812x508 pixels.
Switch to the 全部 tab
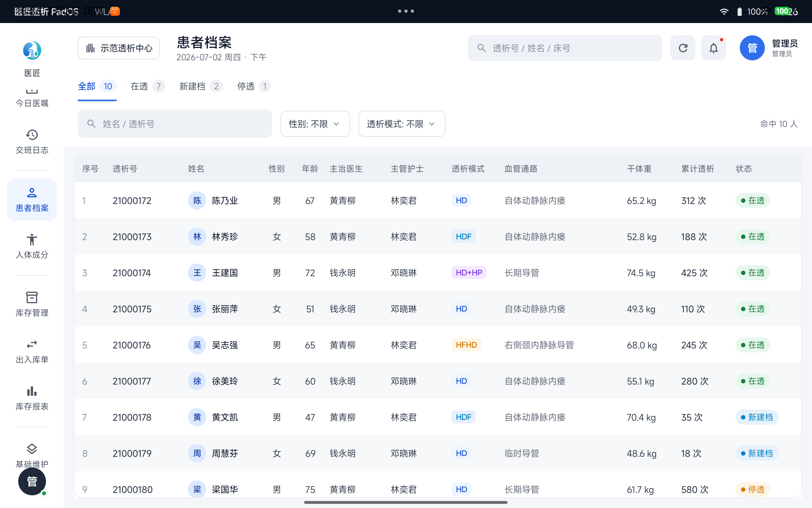[97, 86]
